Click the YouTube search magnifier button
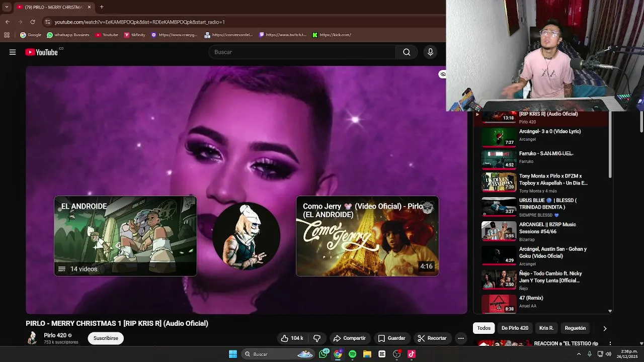Image resolution: width=644 pixels, height=362 pixels. (x=407, y=52)
